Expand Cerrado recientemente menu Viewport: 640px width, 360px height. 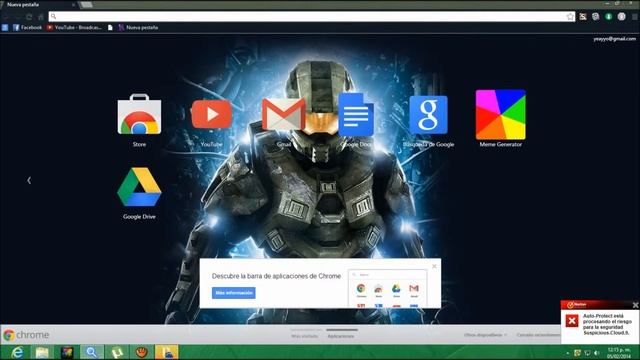(538, 335)
